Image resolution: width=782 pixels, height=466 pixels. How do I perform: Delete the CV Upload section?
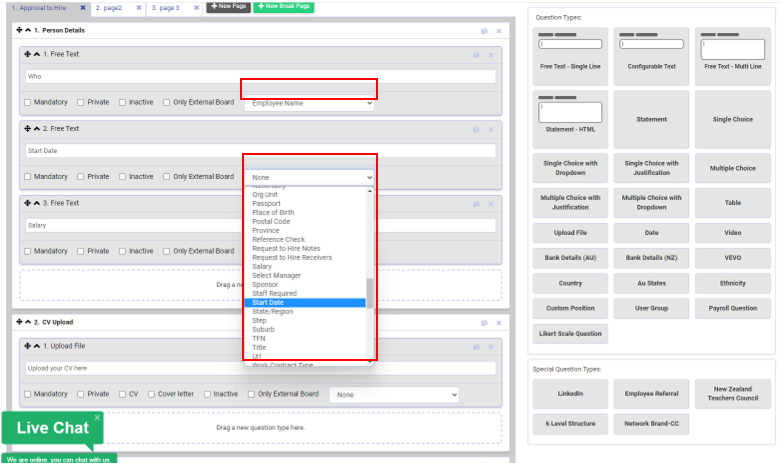(499, 323)
